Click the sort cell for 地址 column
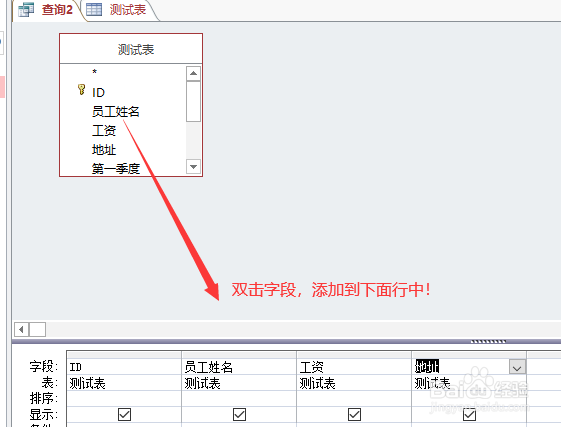Image resolution: width=561 pixels, height=427 pixels. coord(469,398)
